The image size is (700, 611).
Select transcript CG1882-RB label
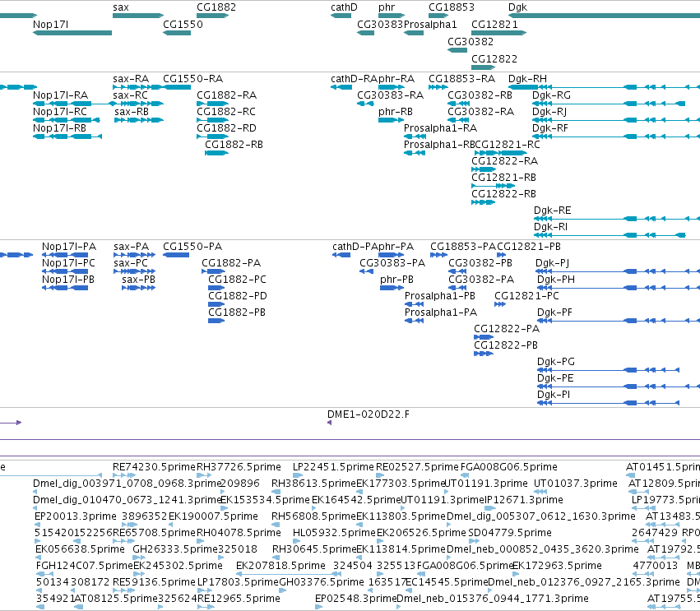[x=234, y=145]
